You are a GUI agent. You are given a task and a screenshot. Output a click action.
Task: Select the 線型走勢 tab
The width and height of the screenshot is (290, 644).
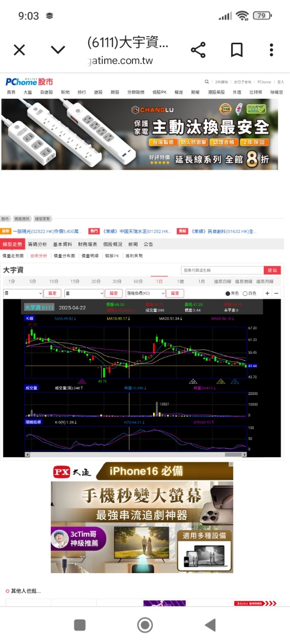pos(12,244)
